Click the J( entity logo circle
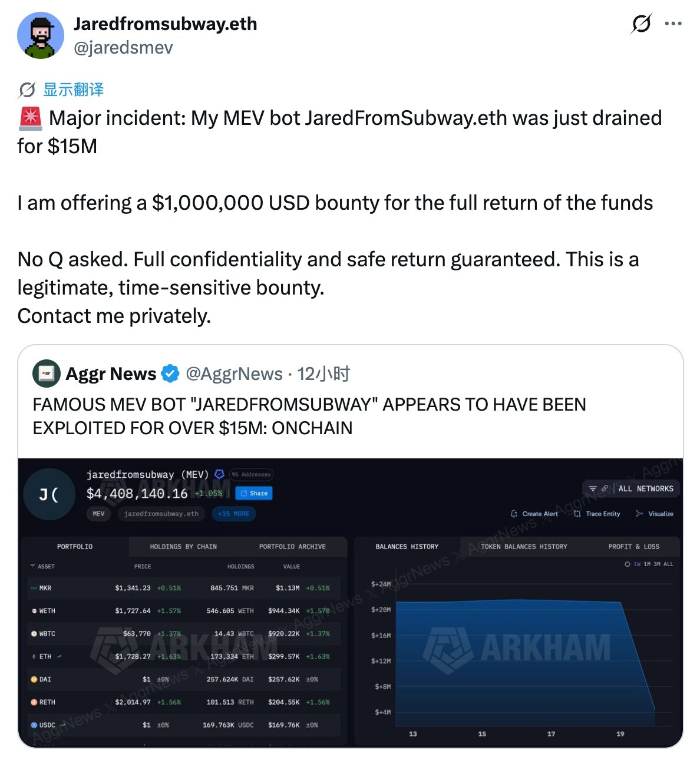Screen dimensions: 700x760 (49, 494)
